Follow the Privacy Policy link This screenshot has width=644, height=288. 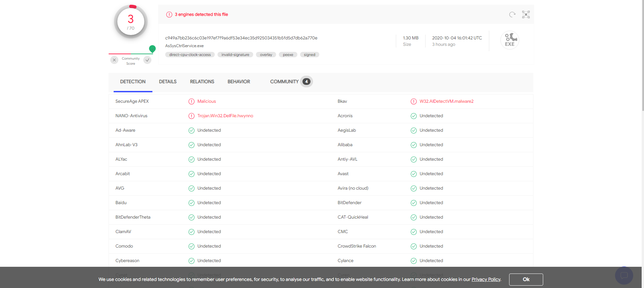click(x=486, y=279)
